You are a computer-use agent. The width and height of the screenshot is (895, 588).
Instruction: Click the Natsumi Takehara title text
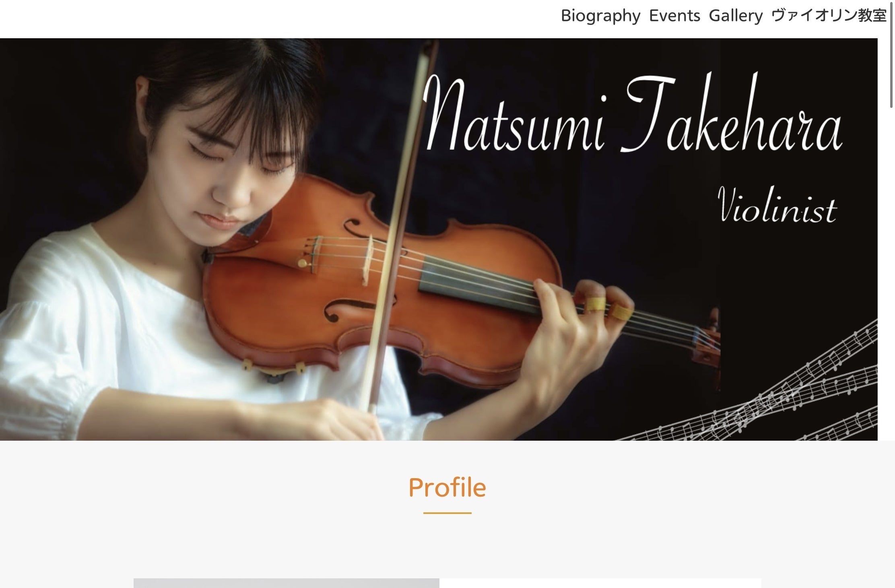[633, 113]
